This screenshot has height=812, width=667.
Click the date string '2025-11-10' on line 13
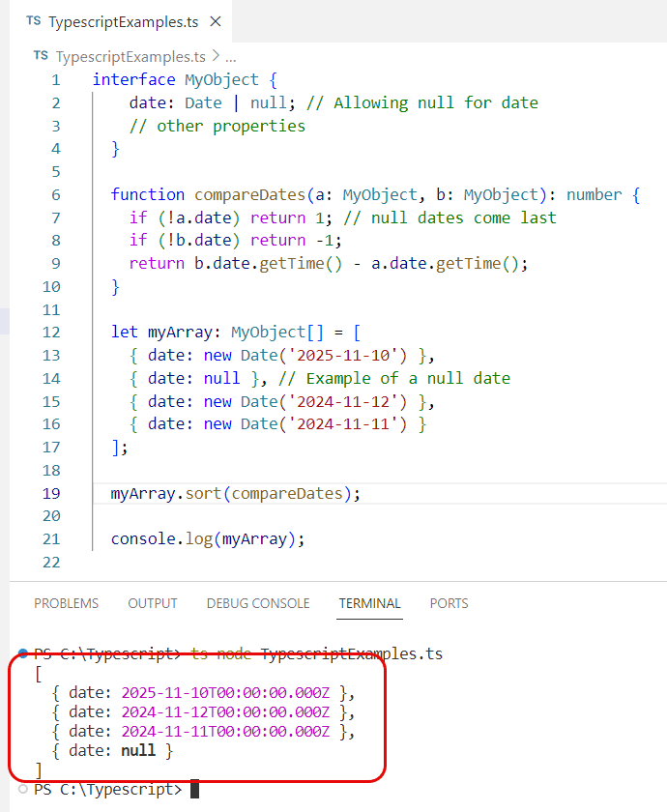click(x=343, y=356)
